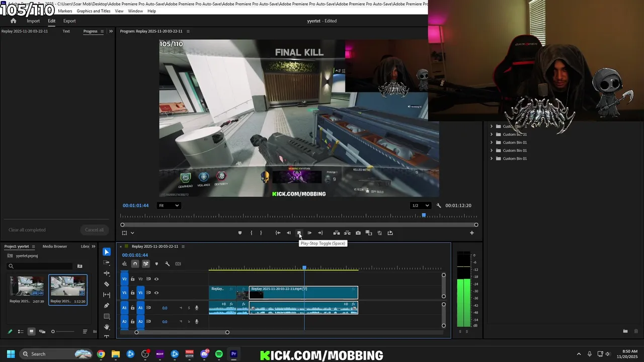Open program monitor settings wrench
The width and height of the screenshot is (644, 362).
439,205
